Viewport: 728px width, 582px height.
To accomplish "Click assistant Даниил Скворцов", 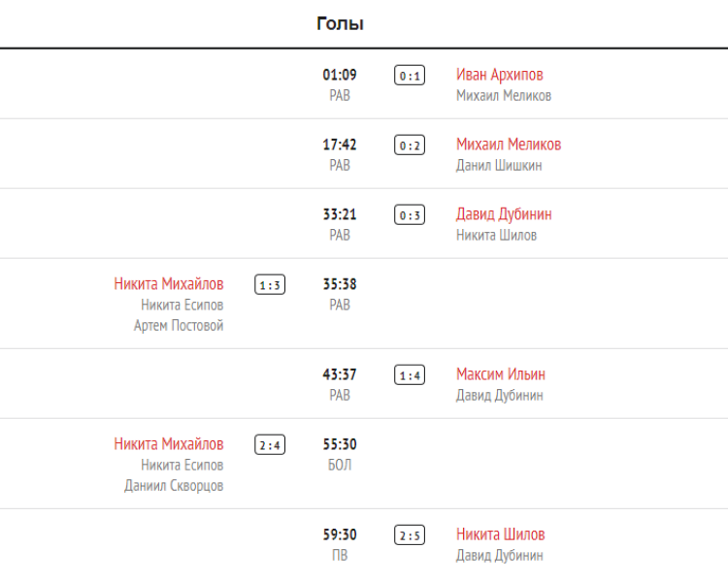I will 174,486.
